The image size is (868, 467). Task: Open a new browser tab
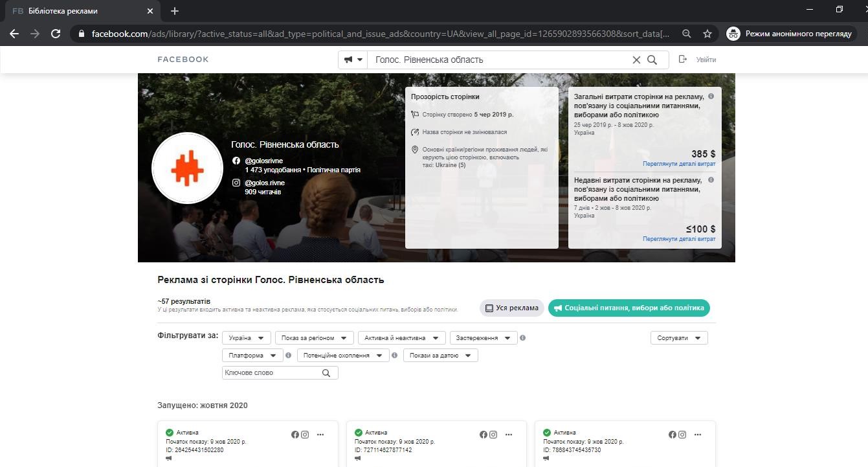click(x=175, y=11)
